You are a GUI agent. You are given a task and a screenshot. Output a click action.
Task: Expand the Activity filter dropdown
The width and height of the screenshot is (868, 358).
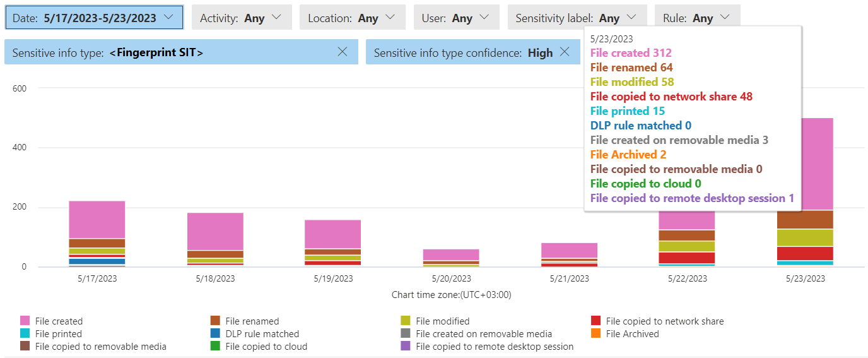click(x=241, y=18)
